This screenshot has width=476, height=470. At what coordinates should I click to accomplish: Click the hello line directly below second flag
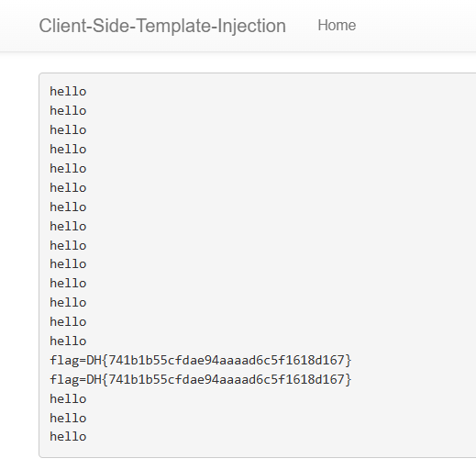pyautogui.click(x=68, y=399)
